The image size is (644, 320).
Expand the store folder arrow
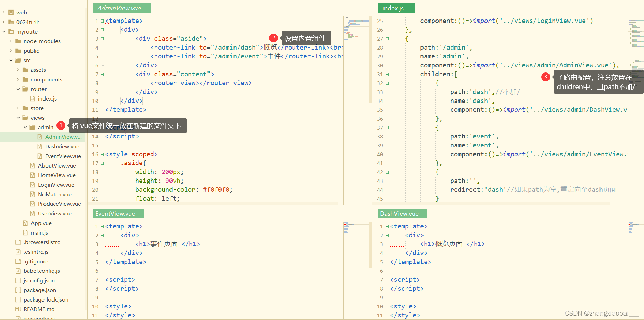[18, 108]
